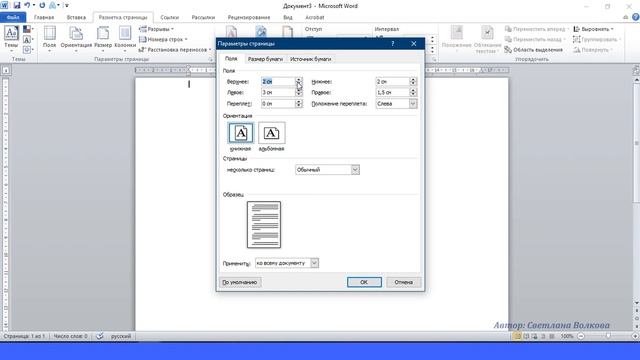Open the Применить dropdown
Screen dimensions: 640x360
287,263
